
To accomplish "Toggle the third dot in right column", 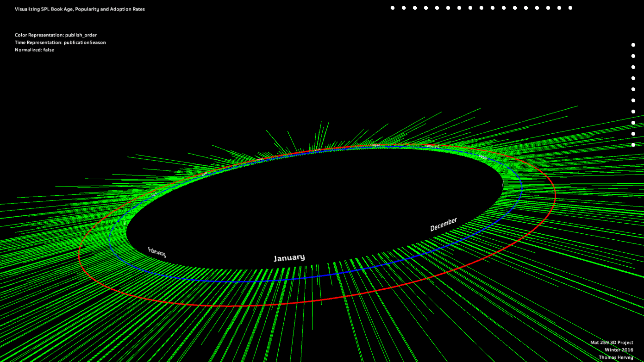I will point(633,67).
